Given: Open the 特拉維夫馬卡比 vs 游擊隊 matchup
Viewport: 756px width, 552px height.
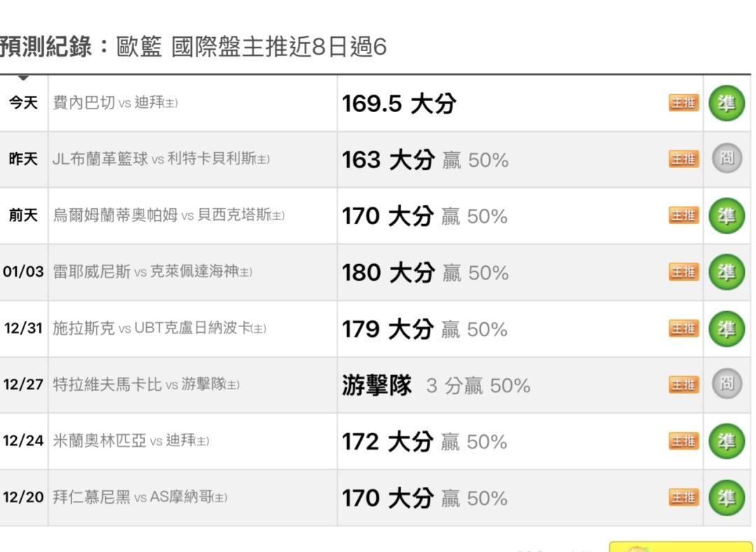Looking at the screenshot, I should tap(146, 385).
